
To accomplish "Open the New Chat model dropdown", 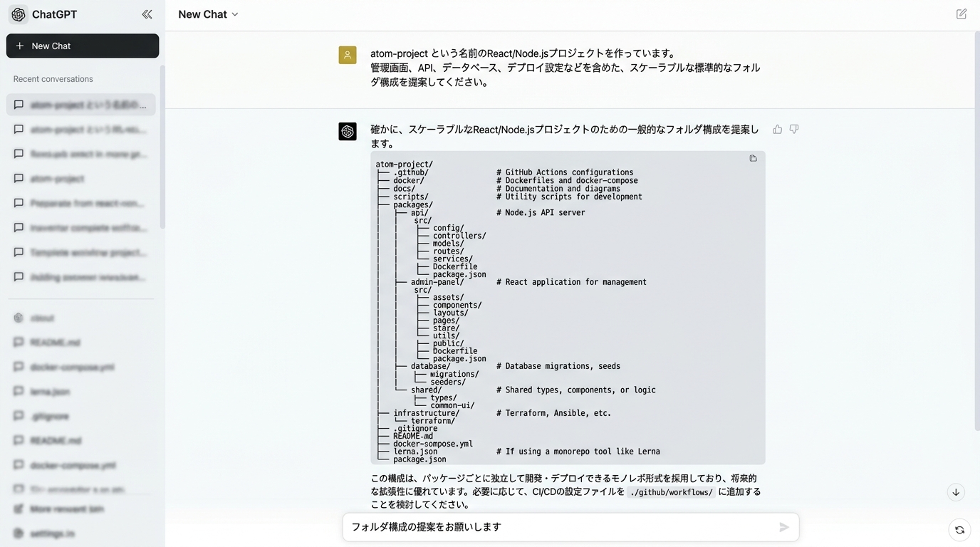I will point(208,14).
